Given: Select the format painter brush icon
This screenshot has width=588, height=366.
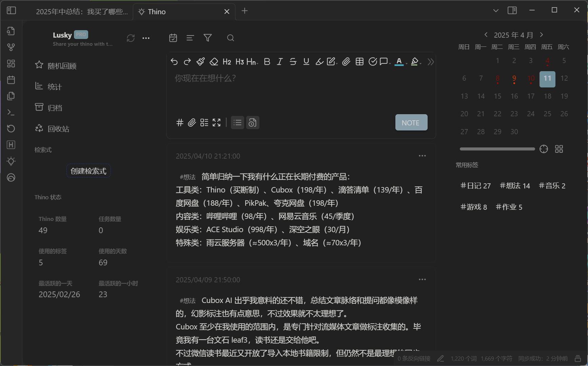Looking at the screenshot, I should click(200, 62).
